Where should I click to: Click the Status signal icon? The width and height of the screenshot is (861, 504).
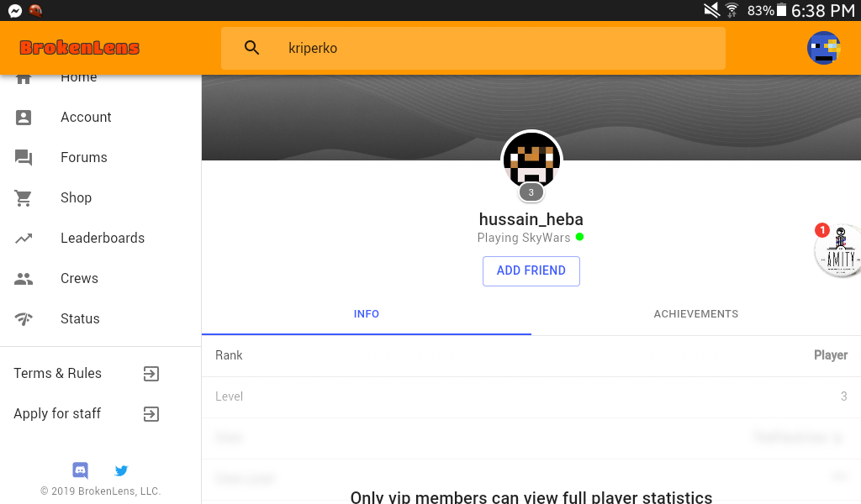point(24,318)
